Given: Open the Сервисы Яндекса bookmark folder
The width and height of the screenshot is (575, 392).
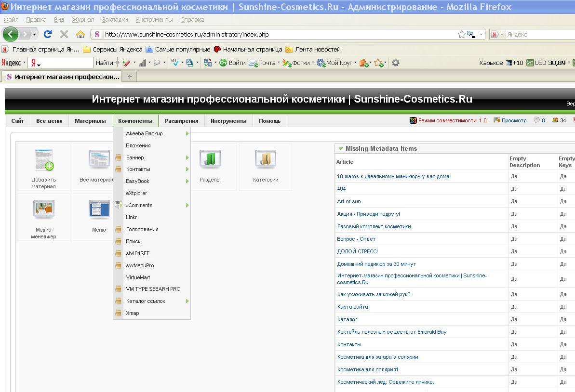Looking at the screenshot, I should tap(113, 49).
